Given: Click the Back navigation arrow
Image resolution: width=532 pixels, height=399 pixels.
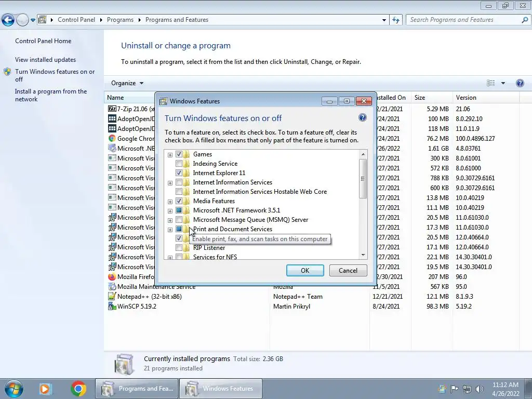Looking at the screenshot, I should 8,20.
